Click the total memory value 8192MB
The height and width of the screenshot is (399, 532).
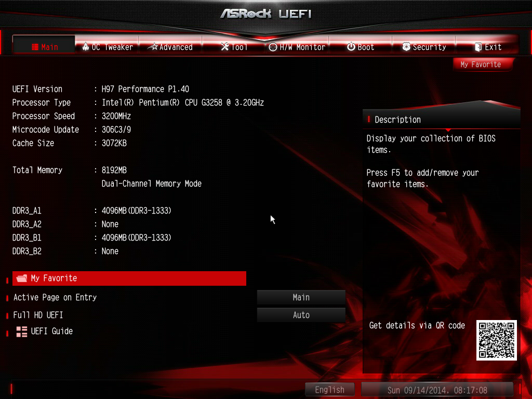(x=114, y=170)
